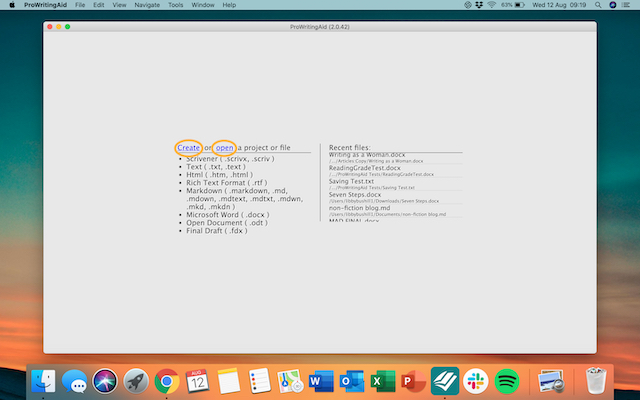
Task: Click the Siri icon in menu bar
Action: point(613,5)
